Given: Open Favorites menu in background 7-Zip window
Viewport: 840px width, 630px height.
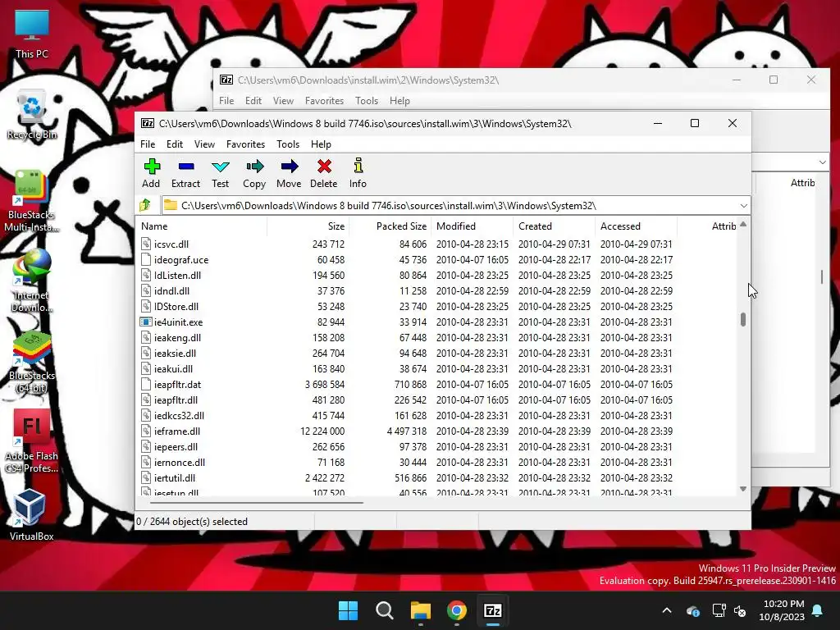Looking at the screenshot, I should pyautogui.click(x=324, y=101).
